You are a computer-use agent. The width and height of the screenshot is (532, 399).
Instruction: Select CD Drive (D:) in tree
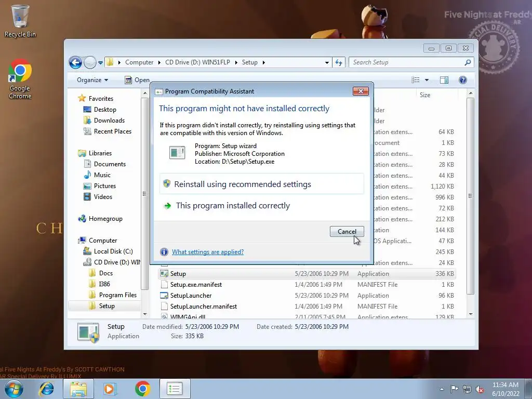tap(117, 262)
